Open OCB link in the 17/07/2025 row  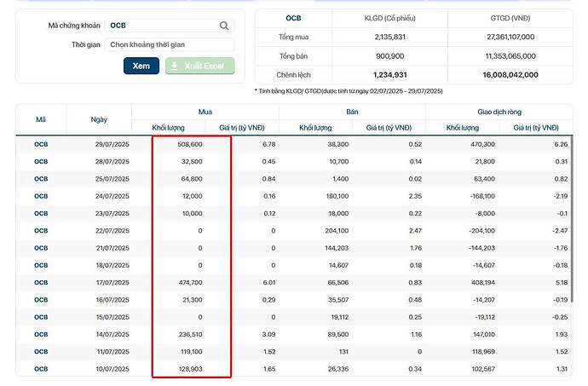tap(41, 282)
